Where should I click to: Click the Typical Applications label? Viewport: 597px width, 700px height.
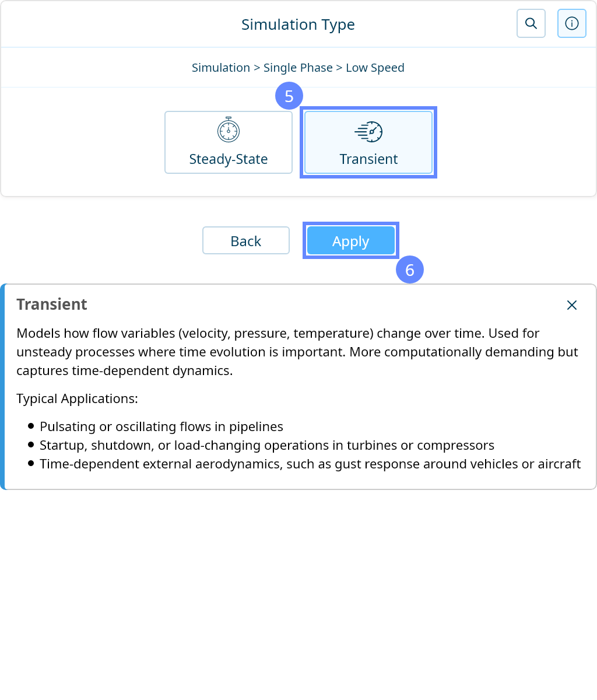(77, 398)
